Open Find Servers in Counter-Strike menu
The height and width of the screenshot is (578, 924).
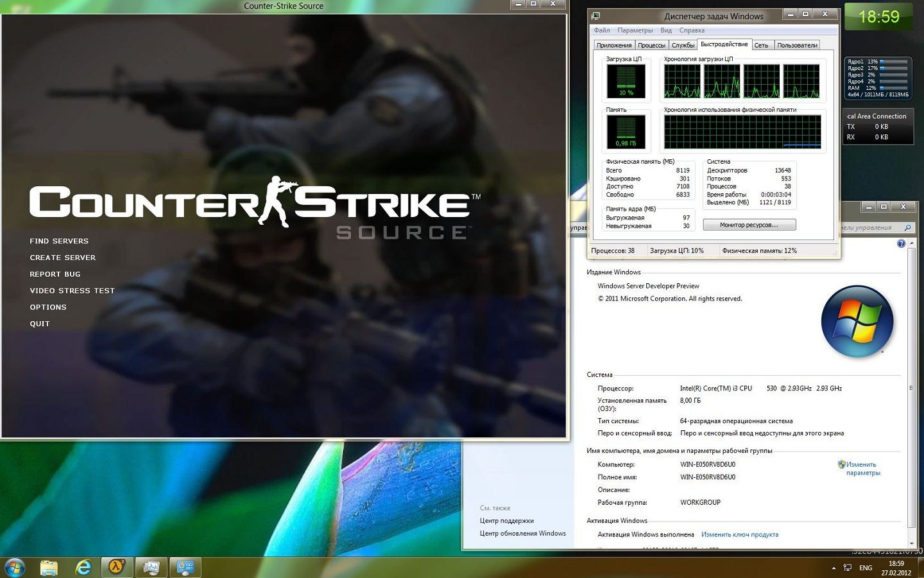pyautogui.click(x=59, y=241)
